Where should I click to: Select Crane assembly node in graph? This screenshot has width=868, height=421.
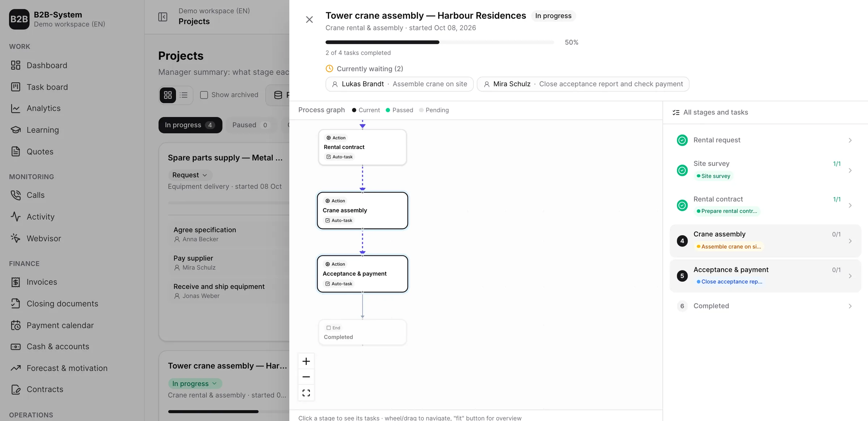pos(362,211)
